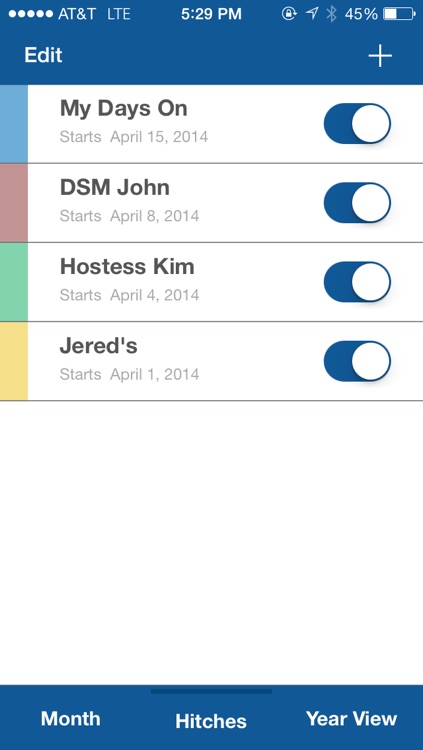Screen dimensions: 423x750
Task: Tap the location arrow status icon
Action: (312, 13)
